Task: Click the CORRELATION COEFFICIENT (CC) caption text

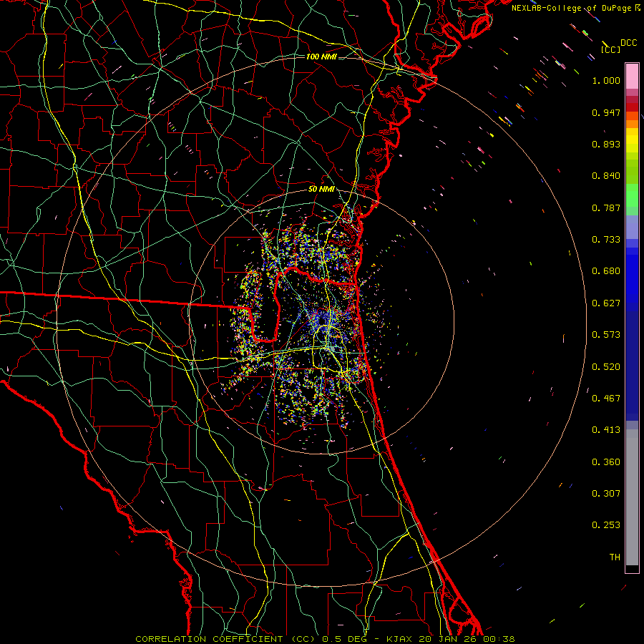Action: coord(225,639)
